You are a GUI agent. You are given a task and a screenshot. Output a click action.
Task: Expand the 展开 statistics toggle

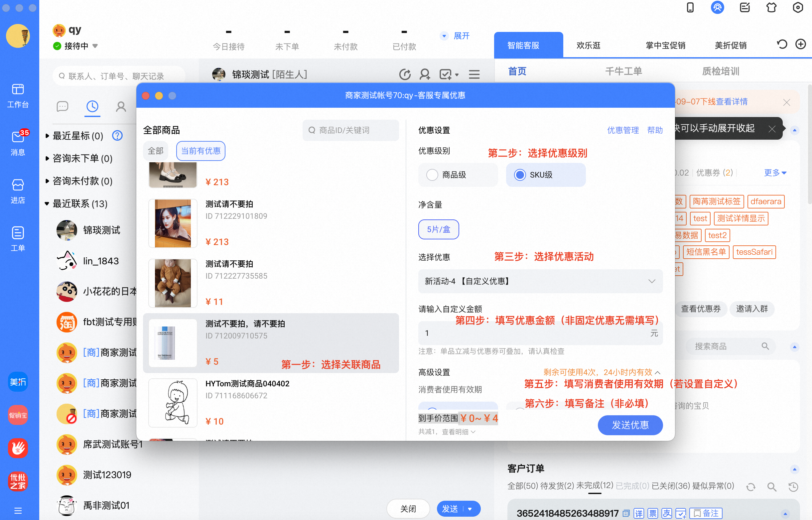(x=456, y=36)
